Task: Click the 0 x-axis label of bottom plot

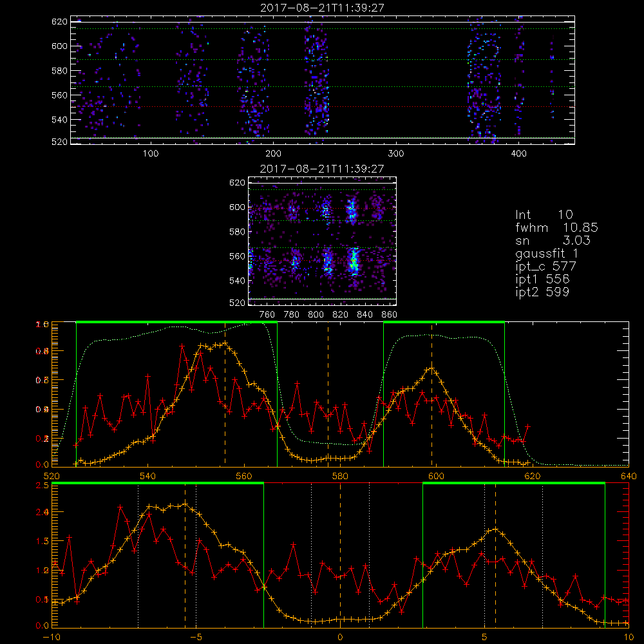Action: pyautogui.click(x=340, y=637)
